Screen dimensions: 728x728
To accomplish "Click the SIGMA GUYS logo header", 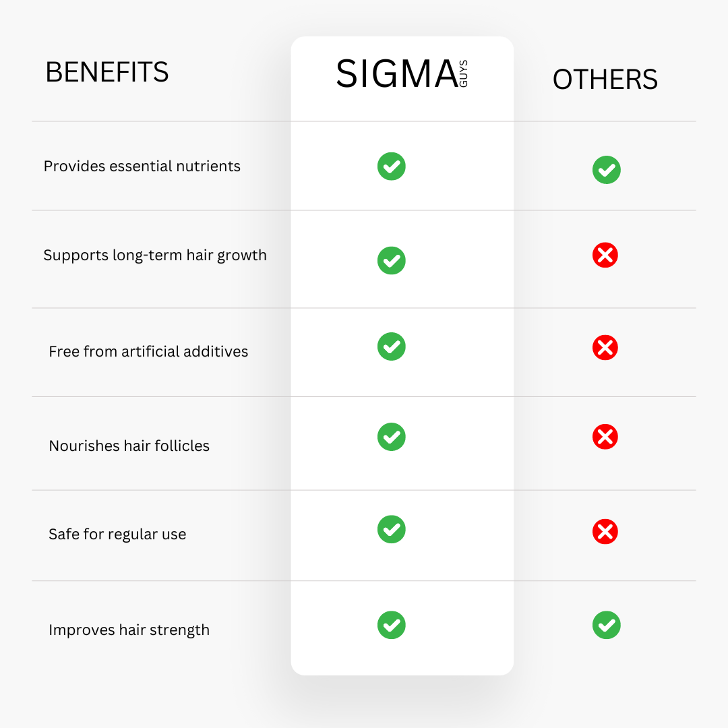I will pyautogui.click(x=402, y=73).
